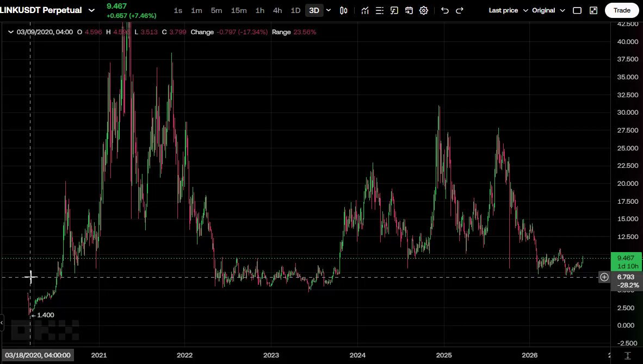Open the chart list layout icon
The width and height of the screenshot is (643, 364).
click(379, 11)
